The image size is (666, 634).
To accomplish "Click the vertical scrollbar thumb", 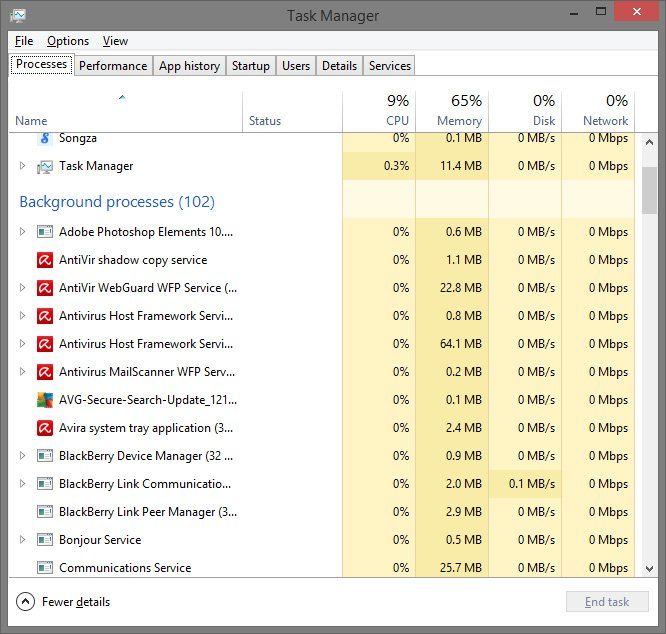I will coord(649,190).
